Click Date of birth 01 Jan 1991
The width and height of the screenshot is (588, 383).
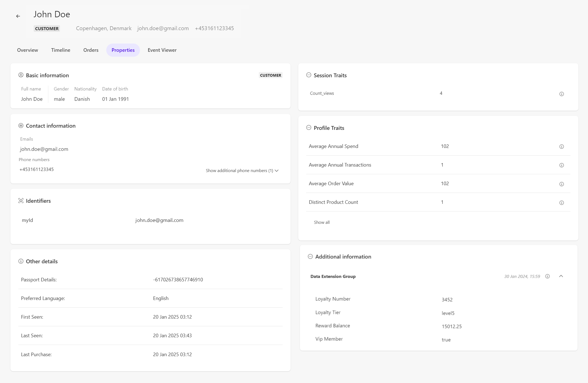click(115, 99)
